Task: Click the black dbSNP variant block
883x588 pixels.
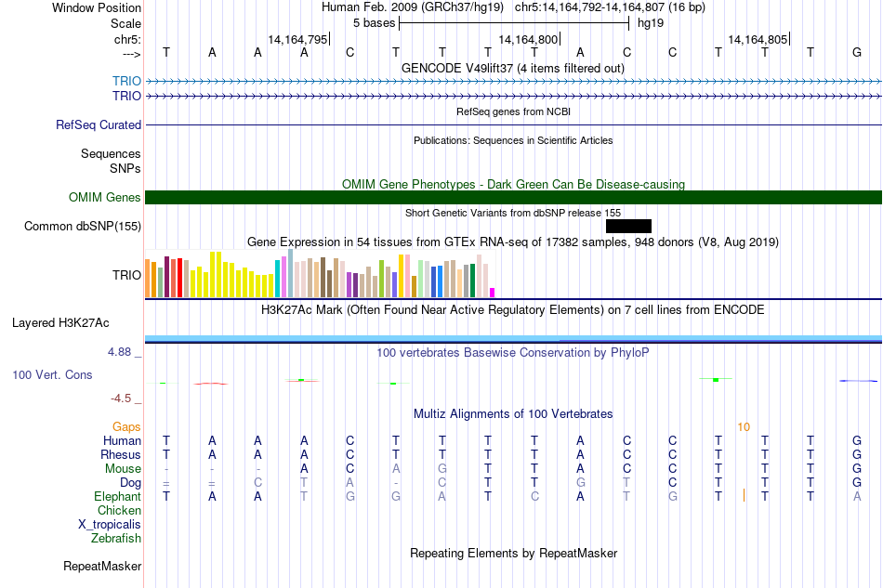Action: tap(628, 227)
